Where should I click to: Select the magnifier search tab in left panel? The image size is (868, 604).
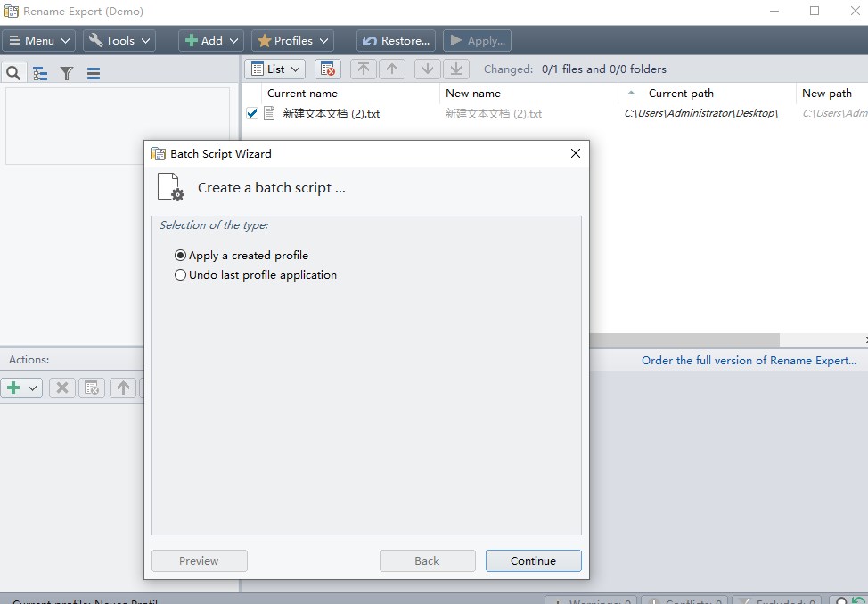(13, 72)
